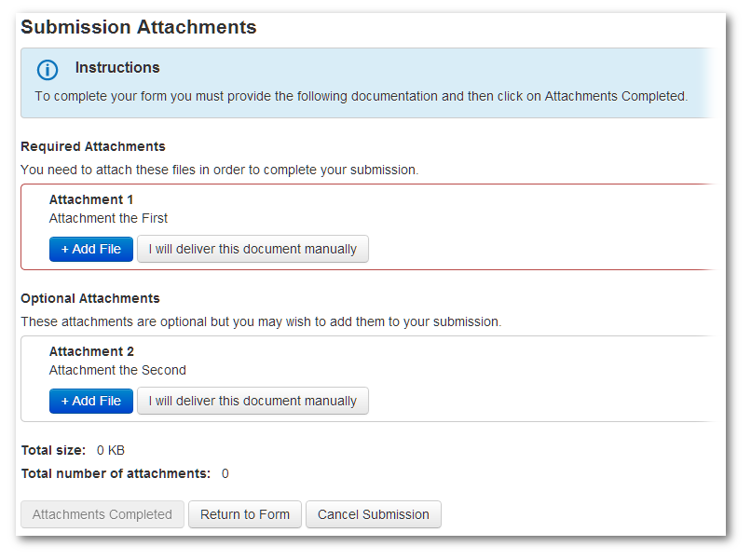The height and width of the screenshot is (560, 751).
Task: Click 'These attachments are optional' text
Action: pos(261,321)
